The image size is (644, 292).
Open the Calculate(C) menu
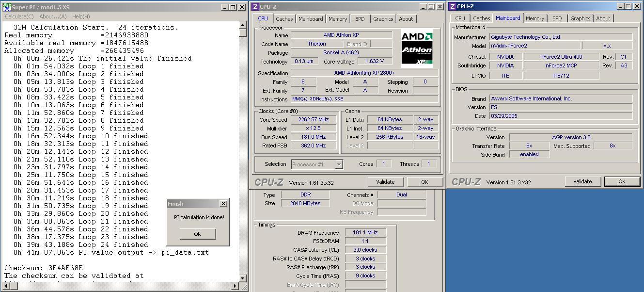coord(19,16)
